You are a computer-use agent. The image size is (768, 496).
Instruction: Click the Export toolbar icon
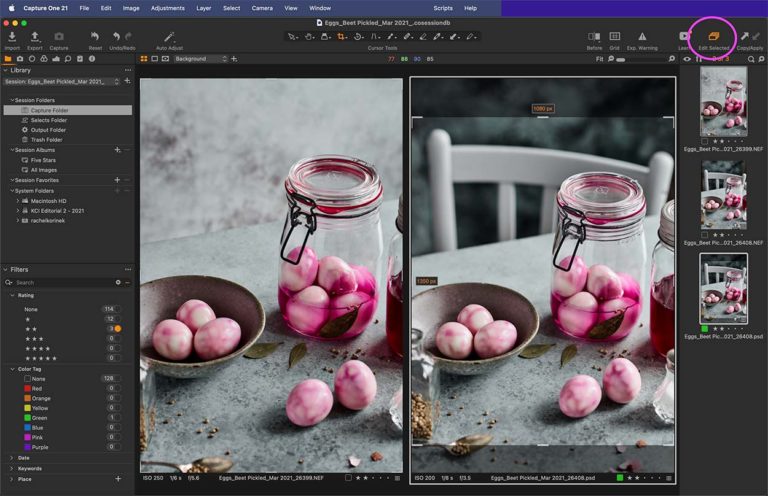(35, 37)
